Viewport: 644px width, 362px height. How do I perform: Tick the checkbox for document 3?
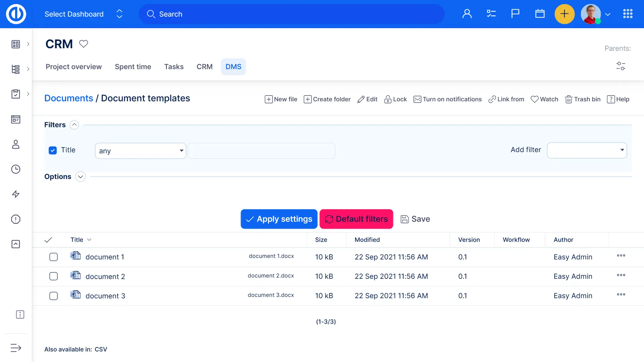pos(53,296)
